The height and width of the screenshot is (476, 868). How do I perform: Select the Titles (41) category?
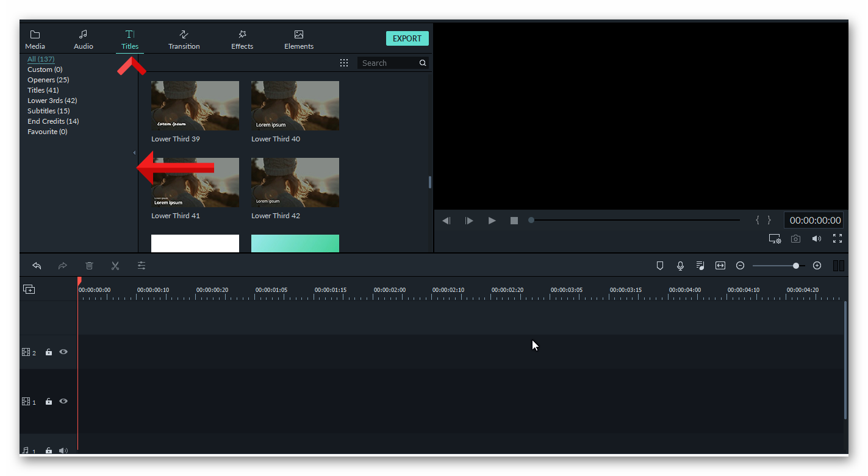(x=43, y=90)
